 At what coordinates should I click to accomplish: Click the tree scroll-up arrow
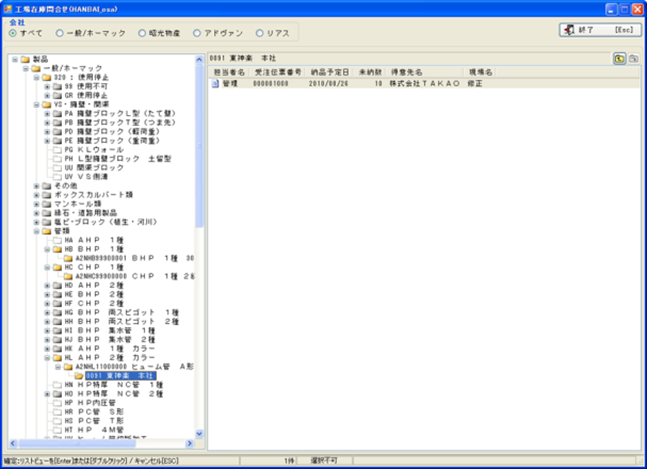(x=199, y=60)
